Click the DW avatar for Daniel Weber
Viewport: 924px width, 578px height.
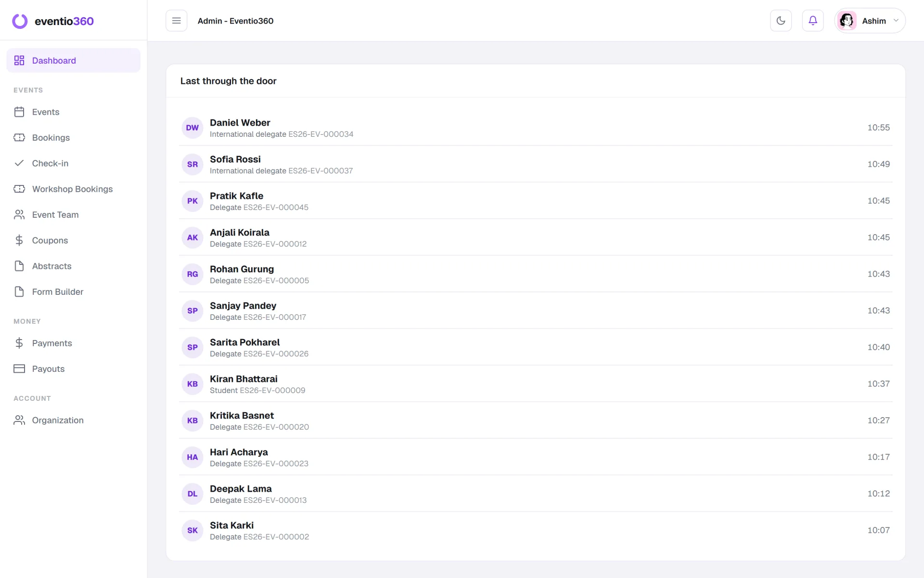(192, 128)
